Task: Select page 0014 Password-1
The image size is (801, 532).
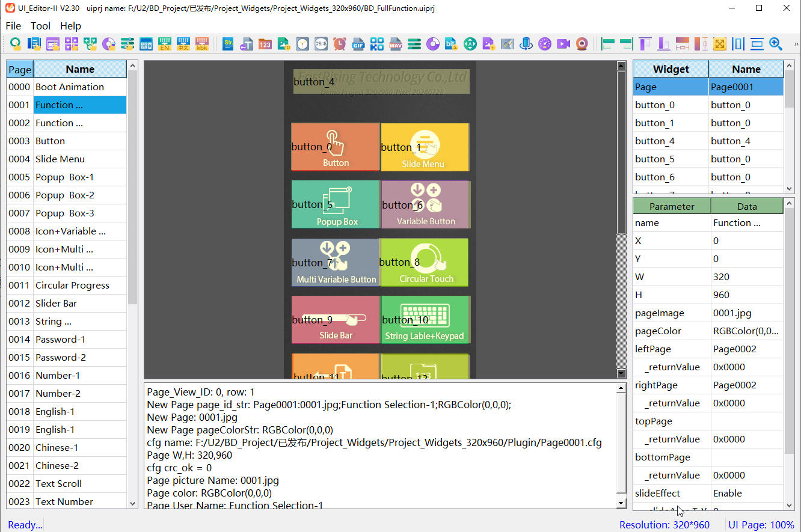Action: point(66,339)
